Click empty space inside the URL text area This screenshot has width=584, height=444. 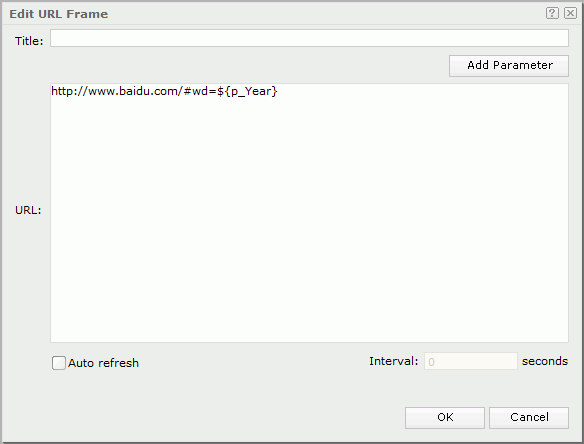click(309, 223)
